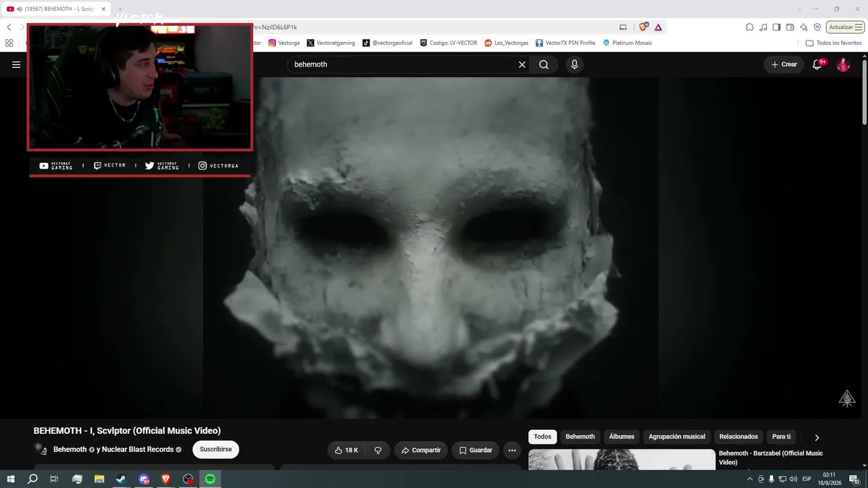The image size is (868, 488).
Task: Clear the behemoth search query
Action: [522, 64]
